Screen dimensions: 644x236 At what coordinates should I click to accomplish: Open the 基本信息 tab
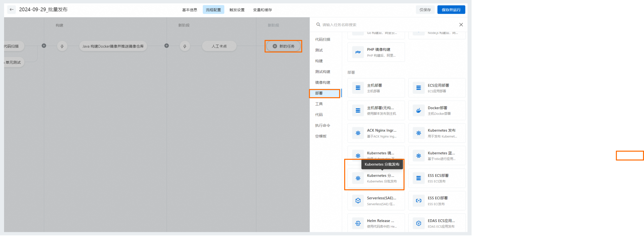coord(190,10)
